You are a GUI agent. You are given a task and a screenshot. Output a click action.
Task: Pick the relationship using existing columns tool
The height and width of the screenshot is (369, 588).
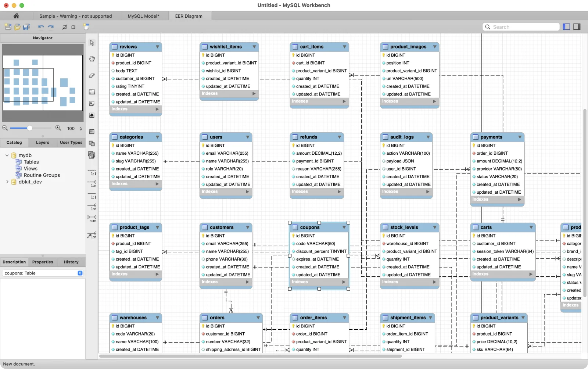coord(92,234)
